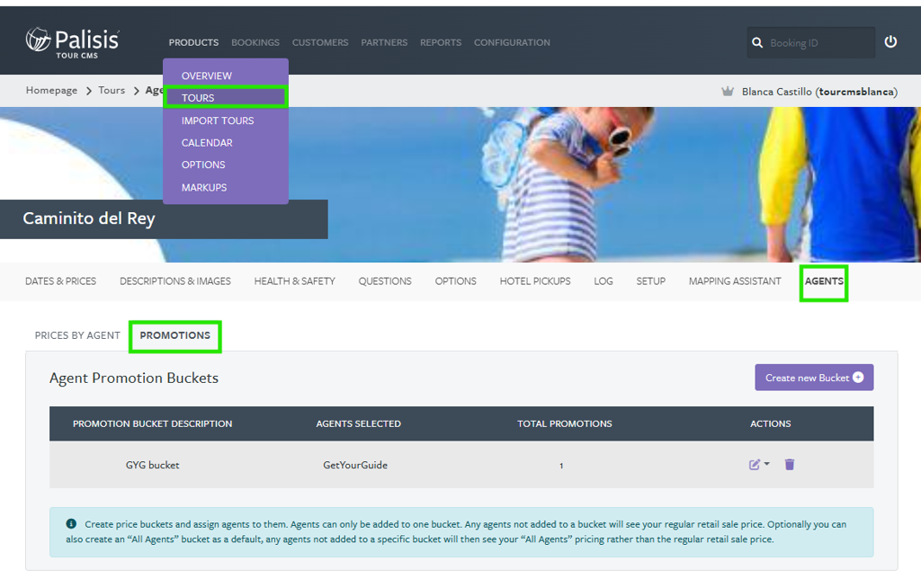Click the GYG bucket description cell
Screen dimensions: 921x588
[152, 465]
